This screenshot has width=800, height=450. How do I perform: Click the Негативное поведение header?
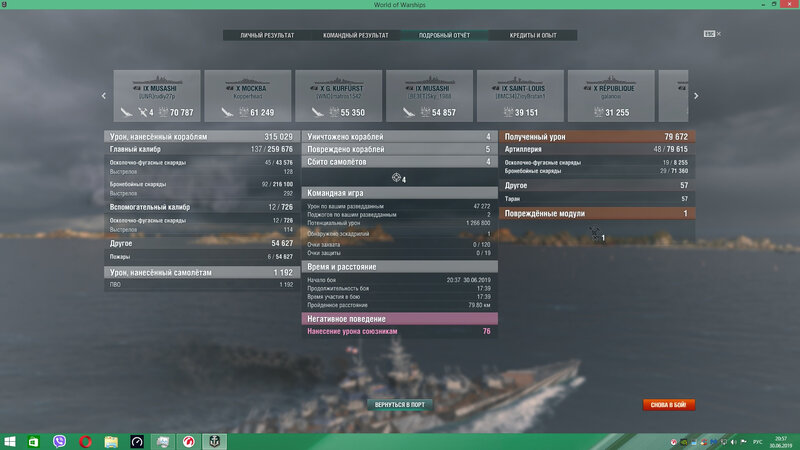399,319
